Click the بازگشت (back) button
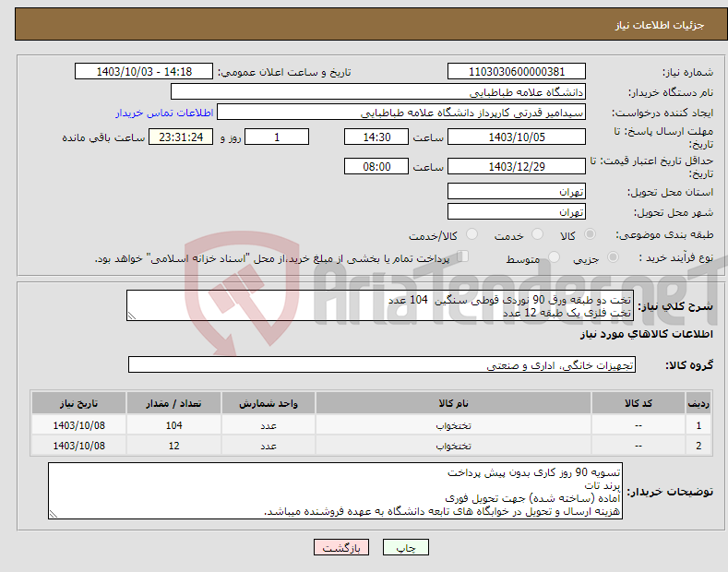This screenshot has height=572, width=728. click(x=341, y=547)
